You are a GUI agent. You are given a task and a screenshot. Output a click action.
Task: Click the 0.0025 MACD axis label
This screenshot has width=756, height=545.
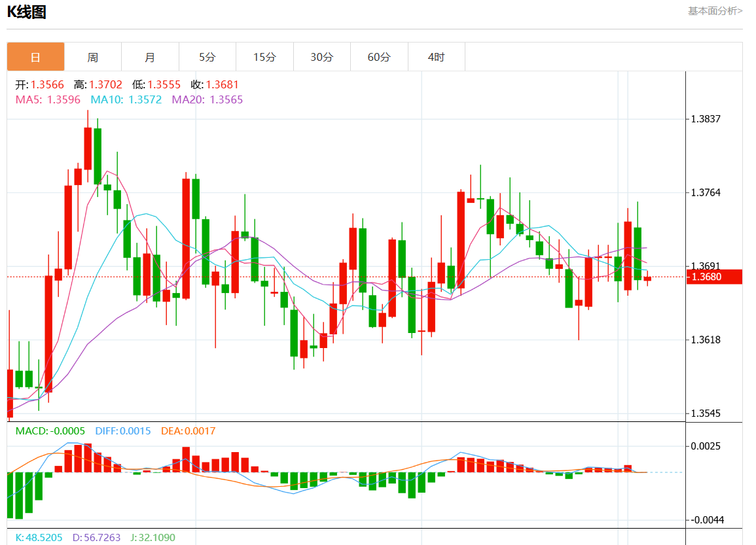[x=706, y=446]
